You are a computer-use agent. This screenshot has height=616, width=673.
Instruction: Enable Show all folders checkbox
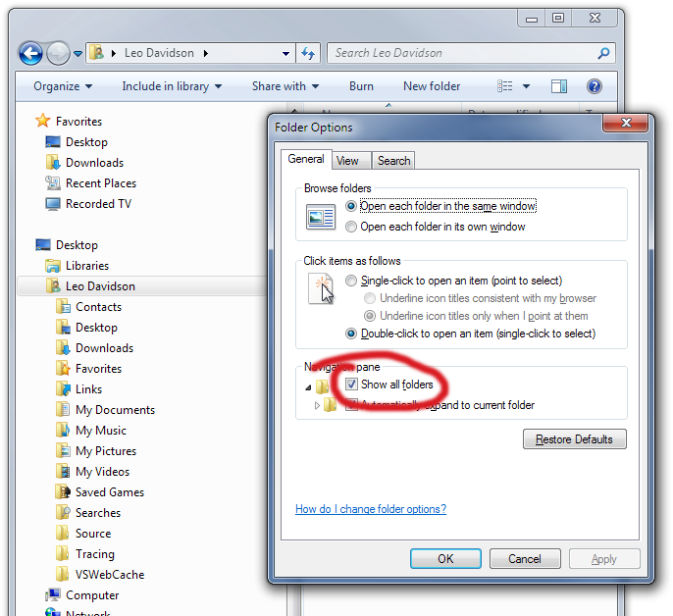pos(351,384)
